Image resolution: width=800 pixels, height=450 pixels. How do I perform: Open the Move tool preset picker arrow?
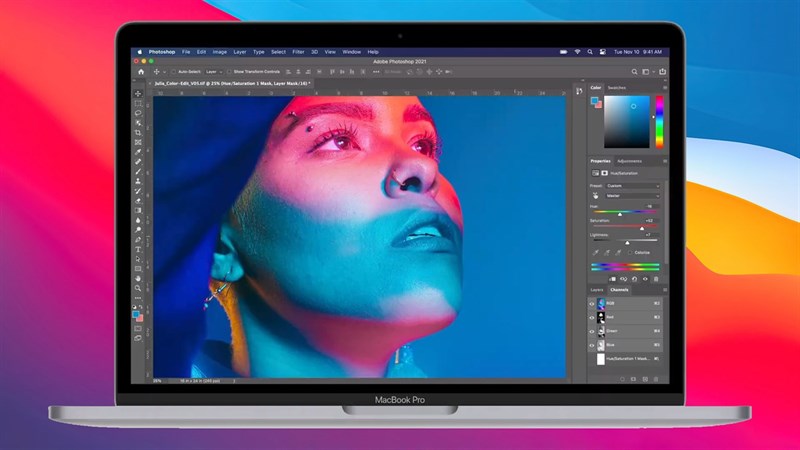click(x=164, y=72)
